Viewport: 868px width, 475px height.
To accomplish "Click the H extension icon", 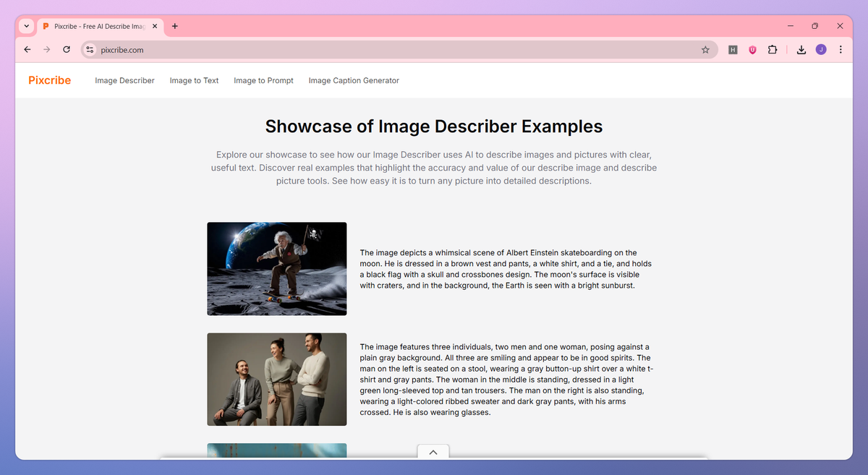I will click(x=733, y=50).
